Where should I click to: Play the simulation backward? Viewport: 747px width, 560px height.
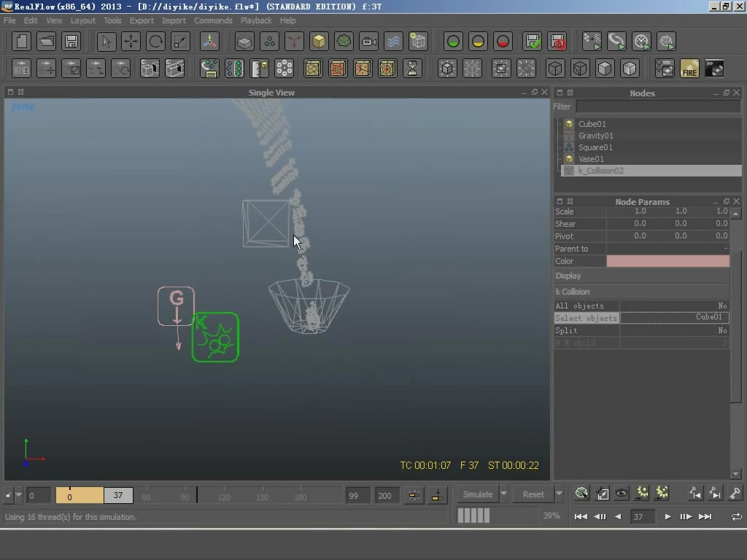pyautogui.click(x=618, y=517)
